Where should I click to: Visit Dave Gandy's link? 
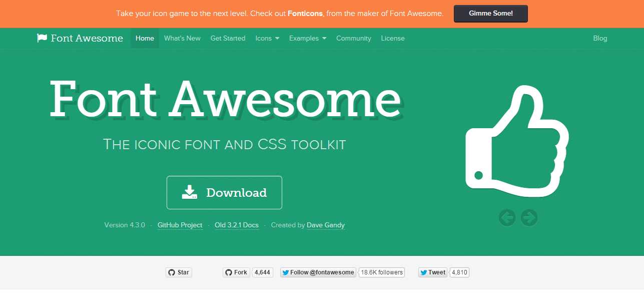(x=326, y=225)
